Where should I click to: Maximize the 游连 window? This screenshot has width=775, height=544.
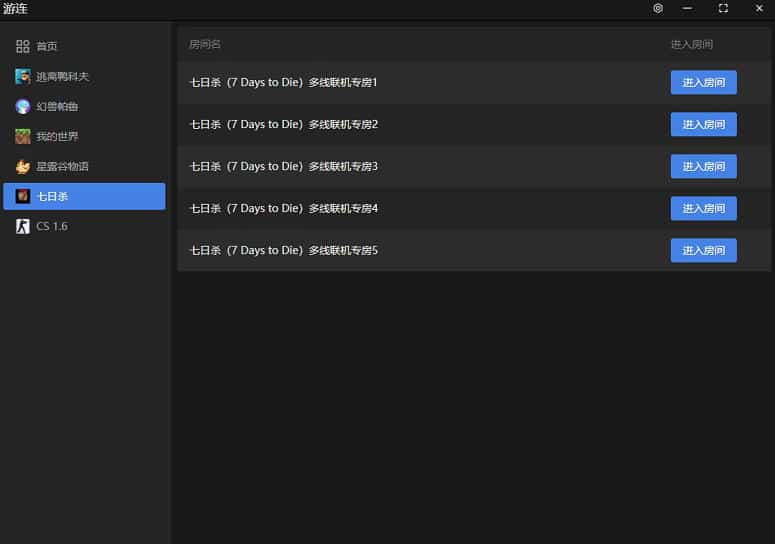tap(723, 8)
